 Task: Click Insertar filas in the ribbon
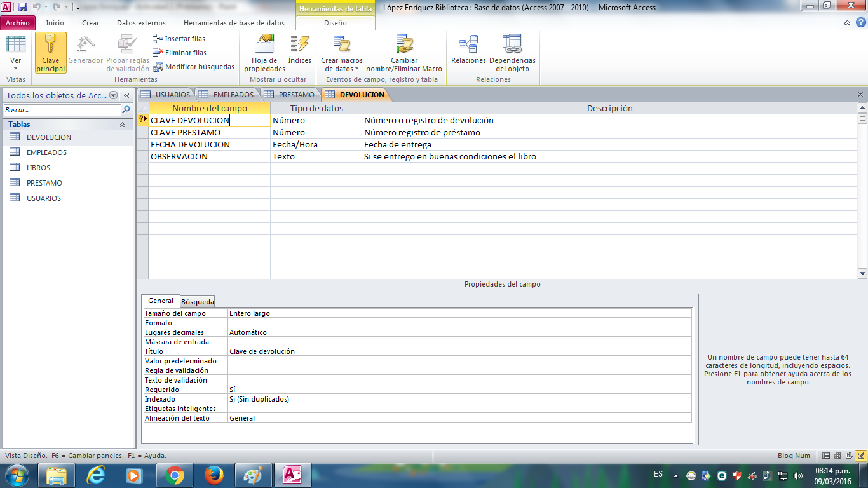click(179, 39)
